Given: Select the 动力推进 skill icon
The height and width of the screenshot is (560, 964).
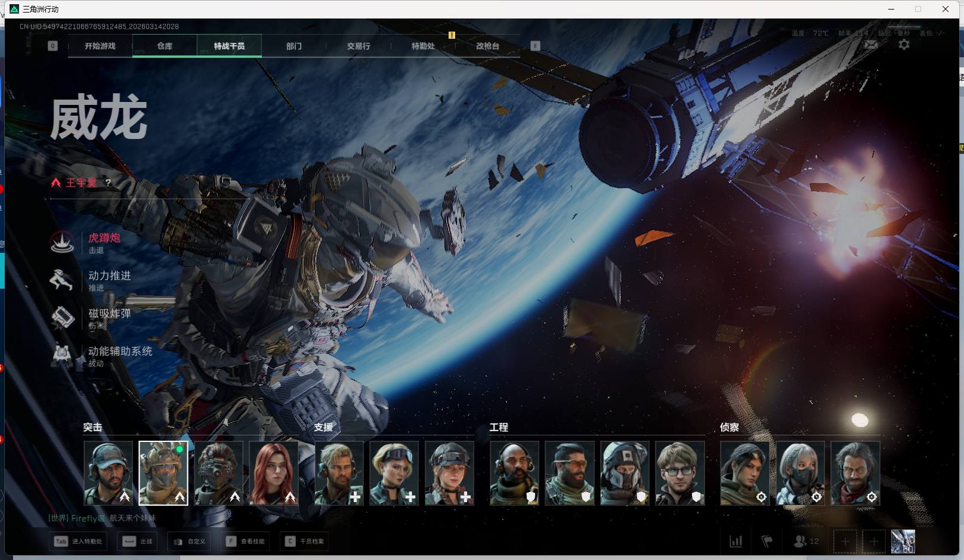Looking at the screenshot, I should [62, 280].
